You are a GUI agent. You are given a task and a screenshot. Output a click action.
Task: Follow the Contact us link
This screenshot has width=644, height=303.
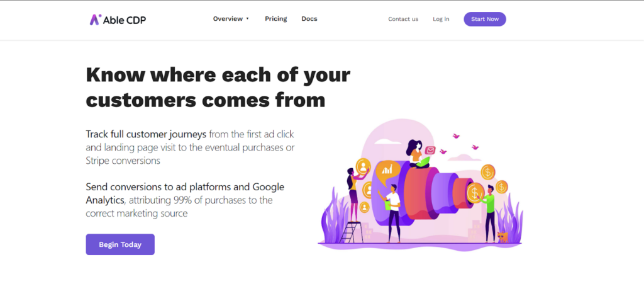[x=403, y=19]
